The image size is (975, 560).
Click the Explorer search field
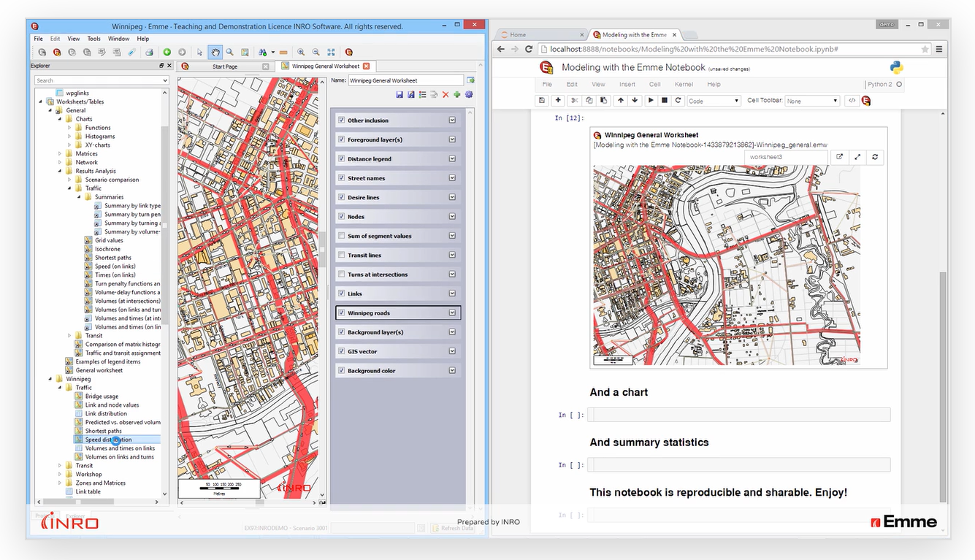click(x=101, y=80)
